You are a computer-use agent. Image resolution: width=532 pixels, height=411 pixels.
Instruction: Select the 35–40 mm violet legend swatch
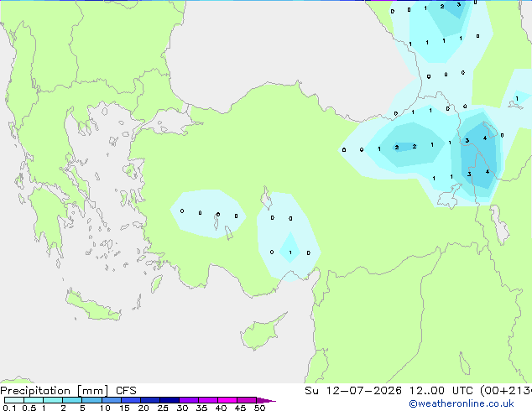tap(208, 400)
